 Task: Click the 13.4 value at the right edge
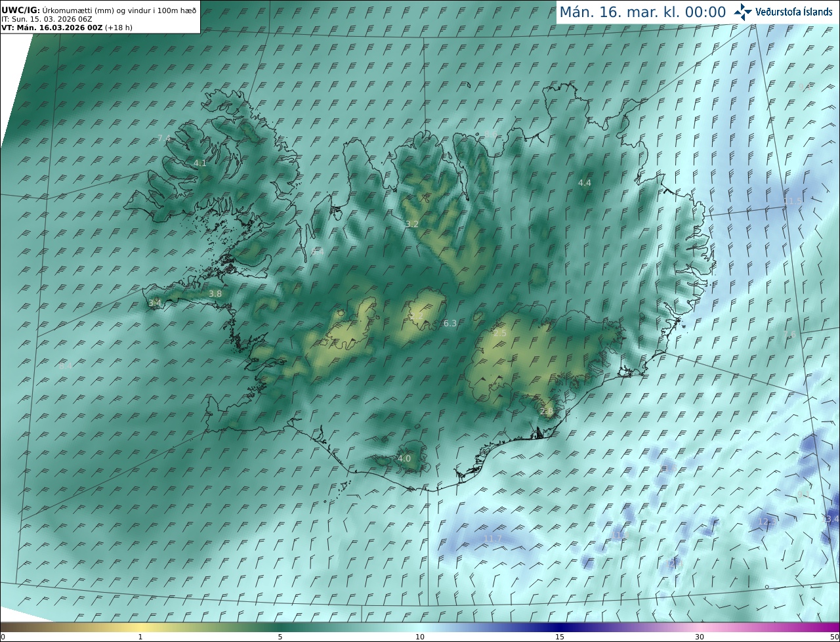point(831,519)
